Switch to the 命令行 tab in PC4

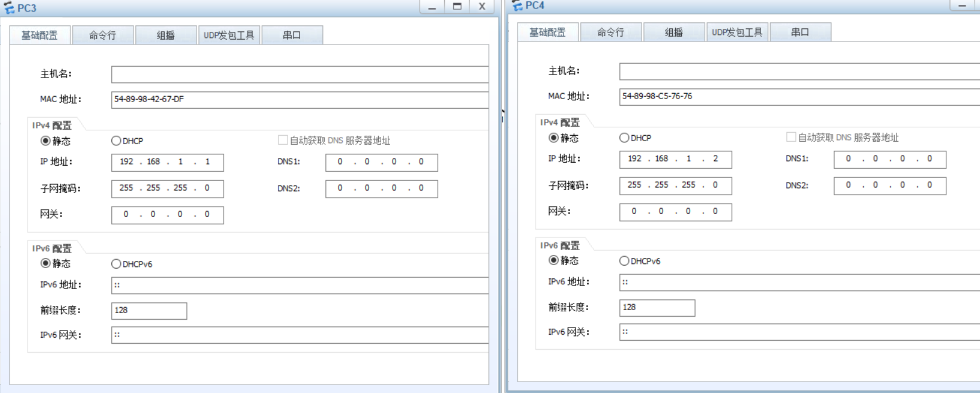pyautogui.click(x=611, y=32)
